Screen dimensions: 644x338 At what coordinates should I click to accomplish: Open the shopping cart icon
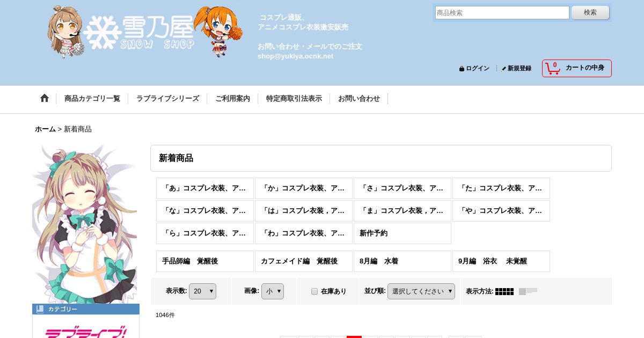click(553, 68)
